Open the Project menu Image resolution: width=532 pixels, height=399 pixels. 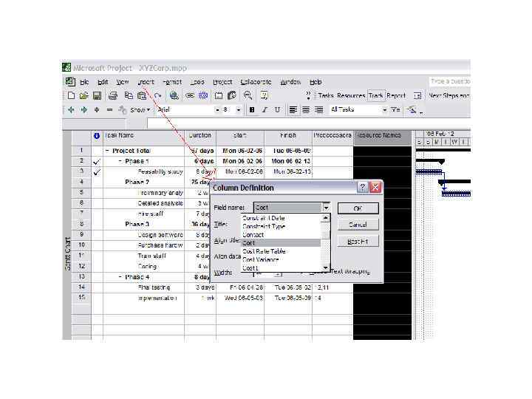pyautogui.click(x=222, y=82)
